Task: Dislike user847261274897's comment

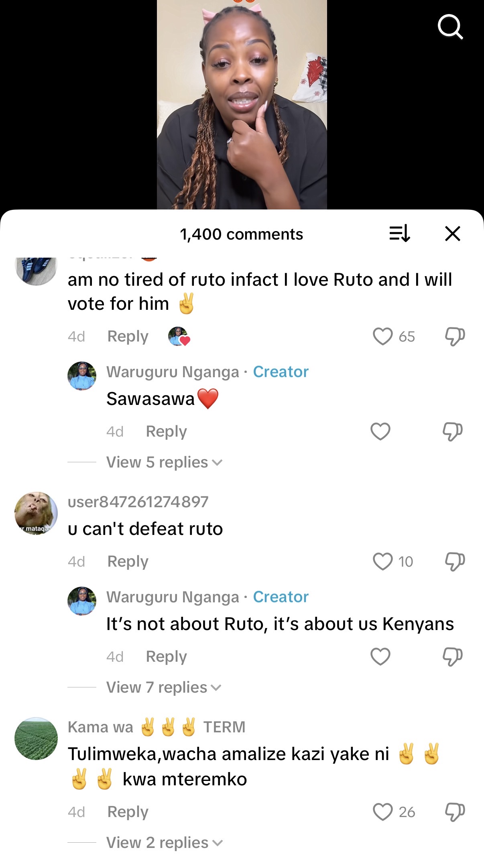Action: click(x=454, y=561)
